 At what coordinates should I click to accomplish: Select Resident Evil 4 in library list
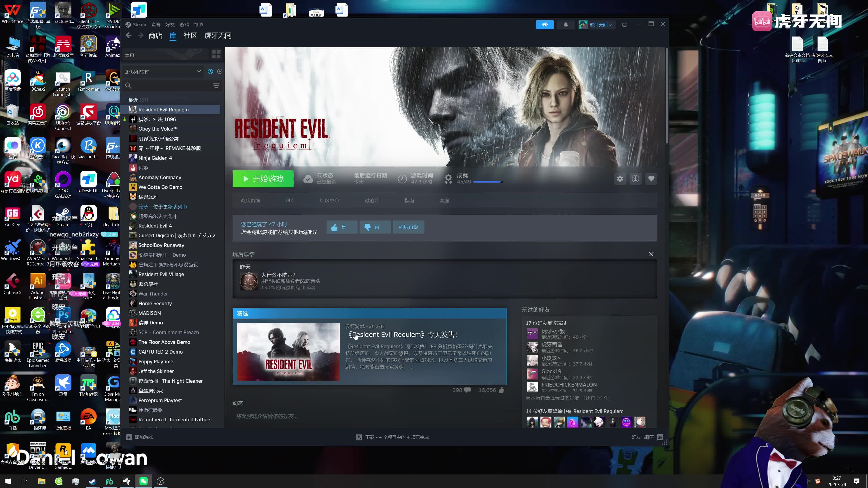(x=155, y=226)
